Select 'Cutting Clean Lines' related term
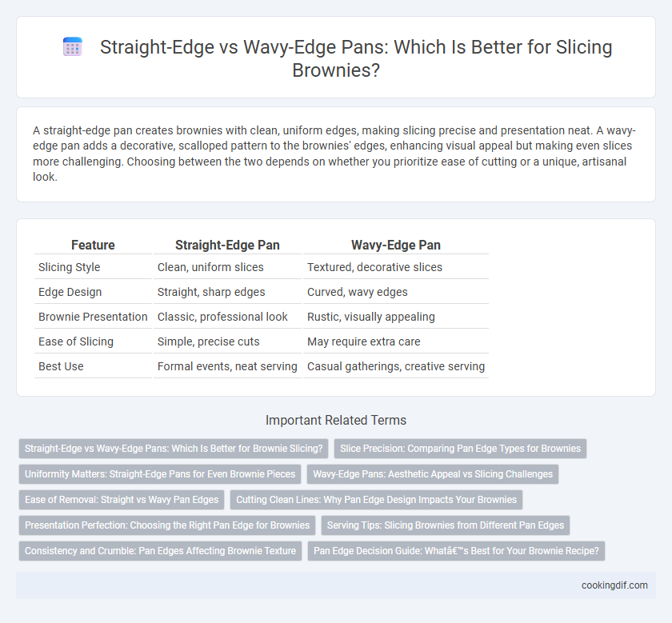Viewport: 672px width, 623px height. 376,500
